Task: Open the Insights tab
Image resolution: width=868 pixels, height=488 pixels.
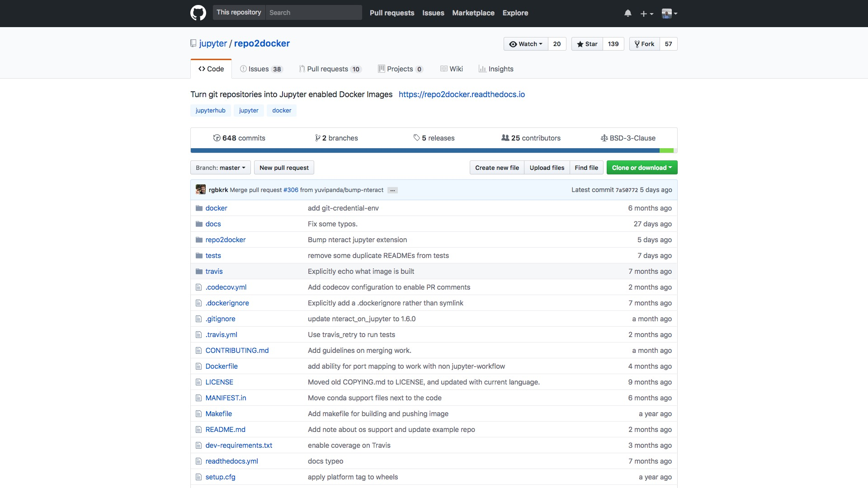Action: [496, 69]
